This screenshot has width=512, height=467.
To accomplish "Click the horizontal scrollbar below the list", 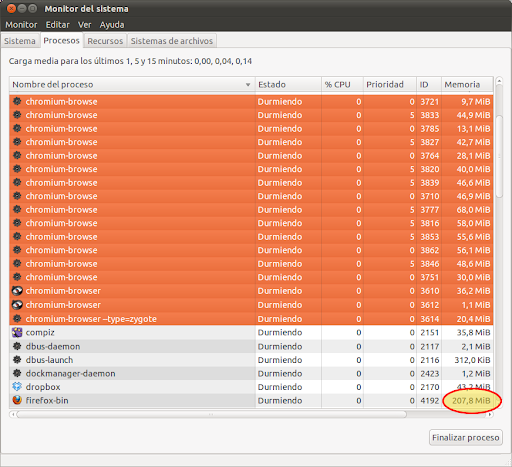I will [x=211, y=414].
